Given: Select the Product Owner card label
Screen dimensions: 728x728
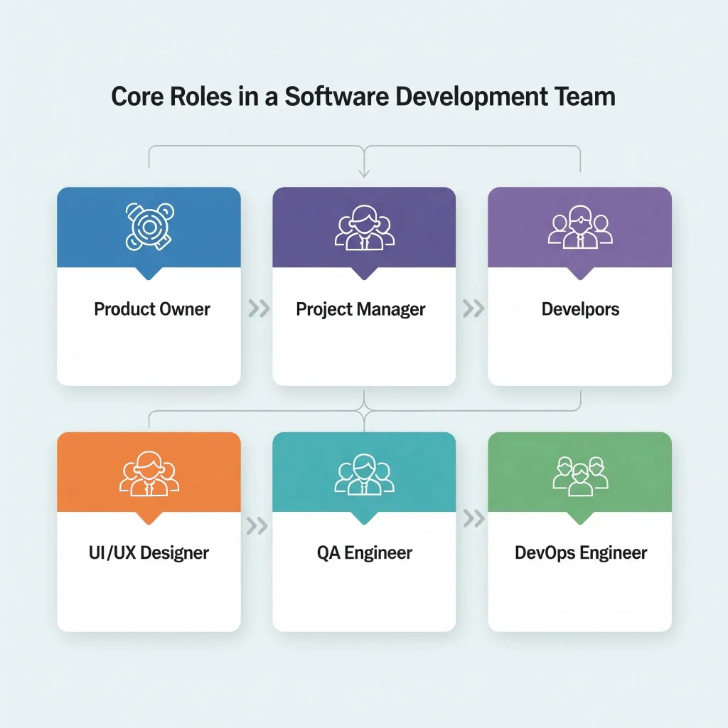Looking at the screenshot, I should 151,309.
